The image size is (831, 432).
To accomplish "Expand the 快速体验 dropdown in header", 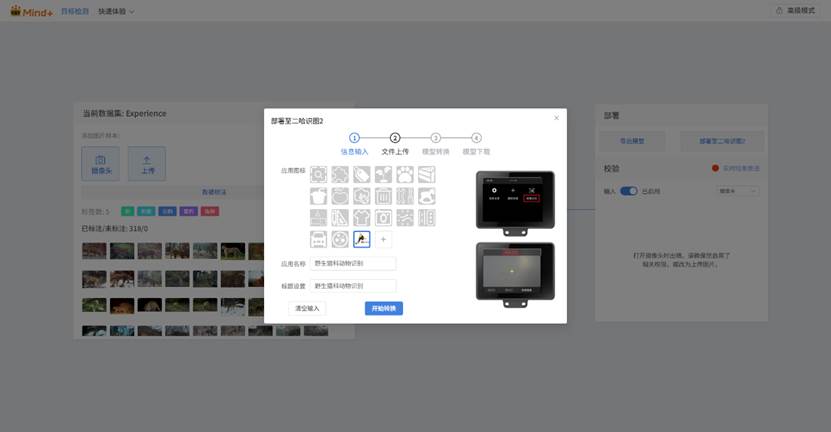I will pyautogui.click(x=116, y=11).
